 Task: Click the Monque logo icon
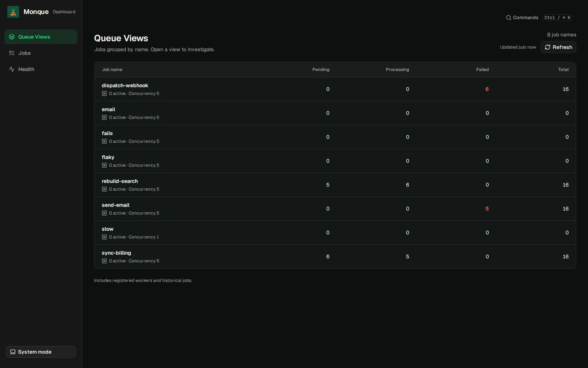coord(13,12)
